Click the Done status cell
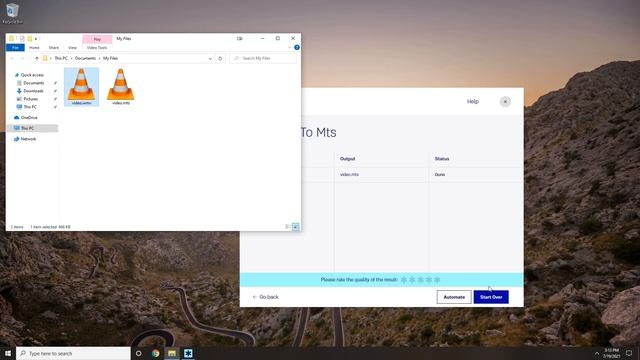640x360 pixels. pyautogui.click(x=476, y=174)
